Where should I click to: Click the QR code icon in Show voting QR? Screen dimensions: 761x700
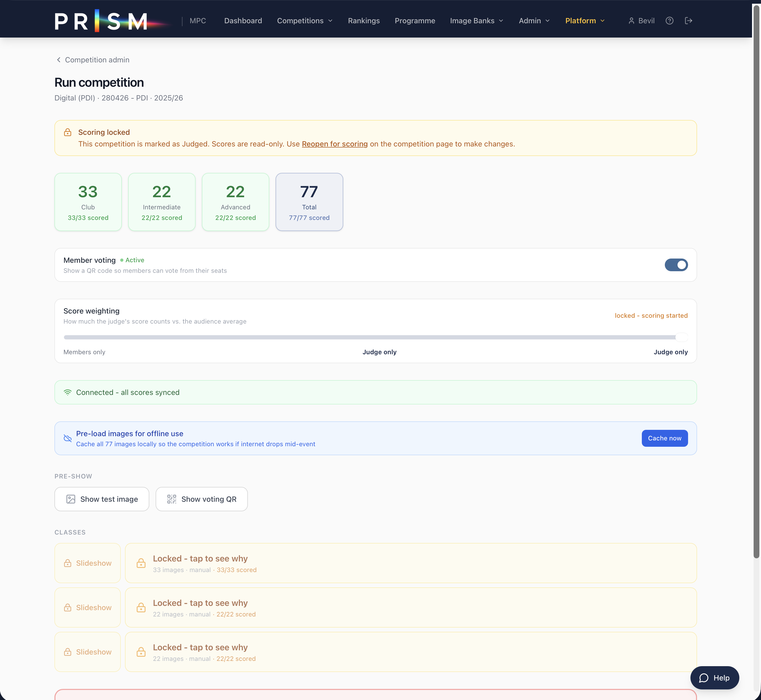click(x=172, y=499)
